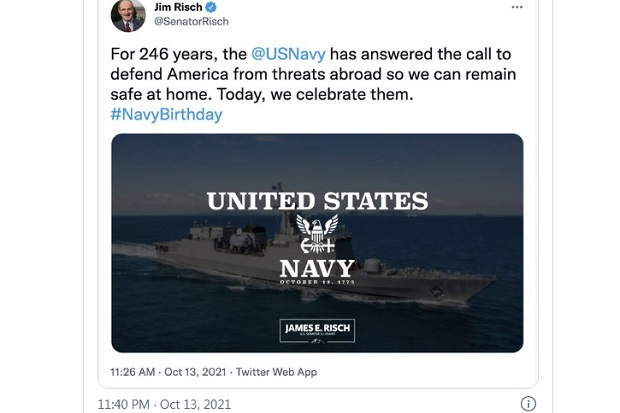Viewport: 620px width, 413px height.
Task: Click the 11:26 AM tweet timestamp
Action: [x=132, y=372]
